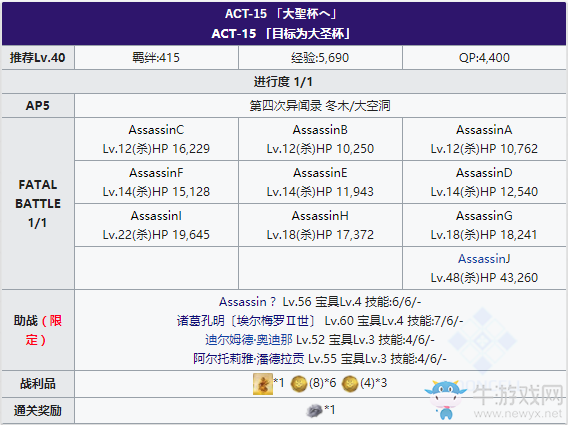Click the 通关奖励 row label
Screen dimensions: 568x425
point(38,411)
